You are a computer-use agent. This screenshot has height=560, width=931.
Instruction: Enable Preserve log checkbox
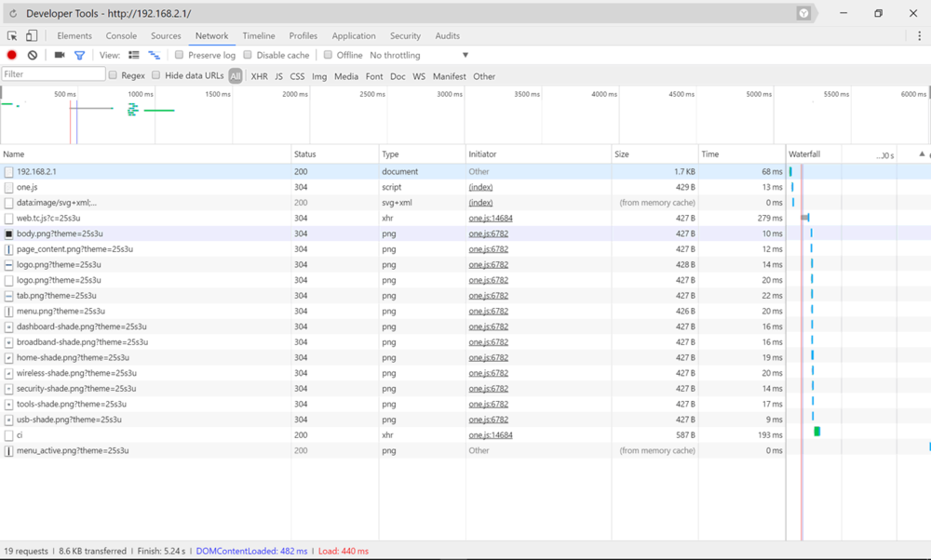180,55
